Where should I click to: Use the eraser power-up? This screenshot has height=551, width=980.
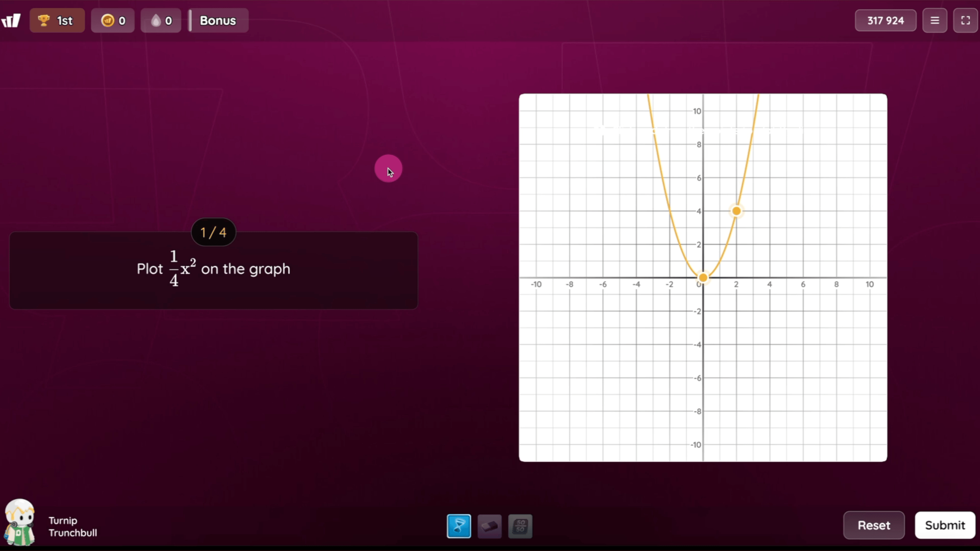click(490, 526)
